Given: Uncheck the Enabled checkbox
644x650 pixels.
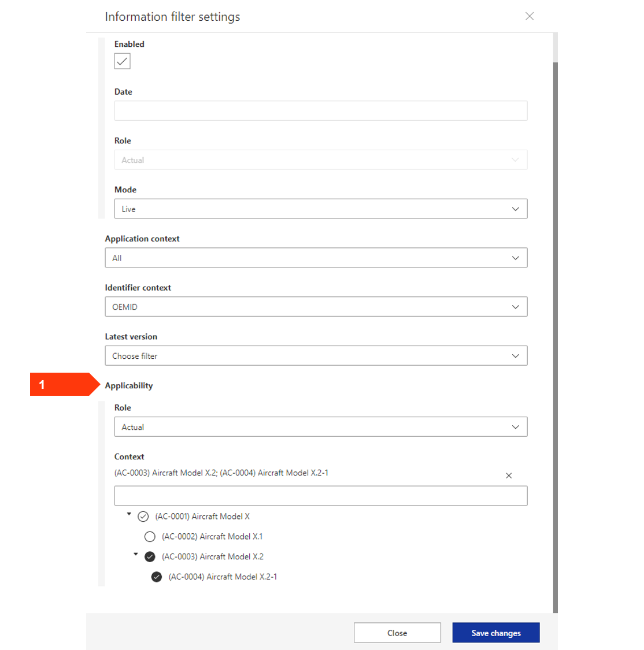Looking at the screenshot, I should point(122,61).
